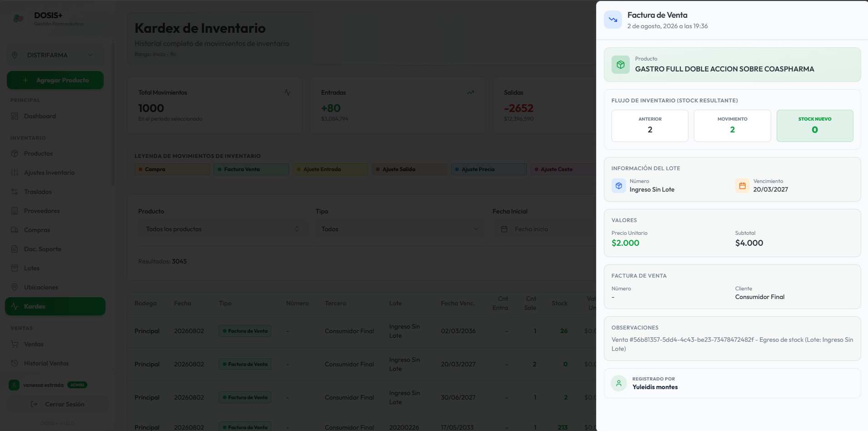
Task: Click the vanessa estrada user avatar
Action: (14, 385)
